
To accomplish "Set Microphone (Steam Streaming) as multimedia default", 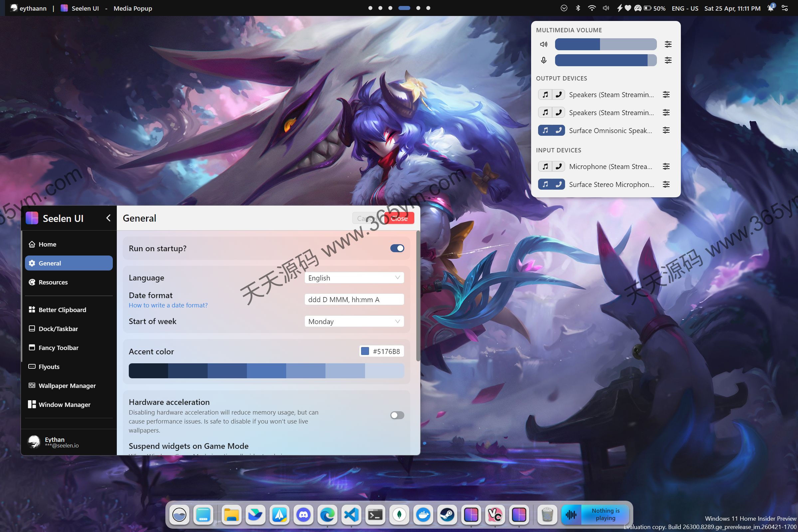I will tap(545, 166).
